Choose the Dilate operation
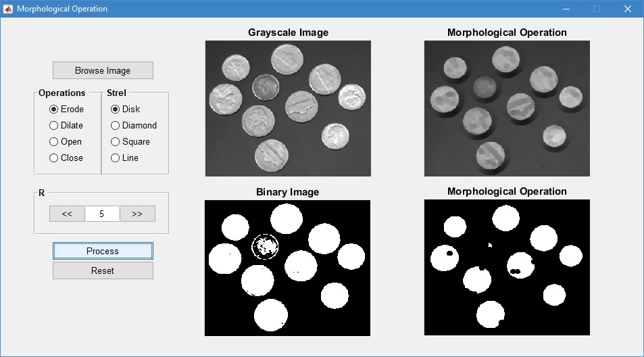644x357 pixels. (54, 125)
